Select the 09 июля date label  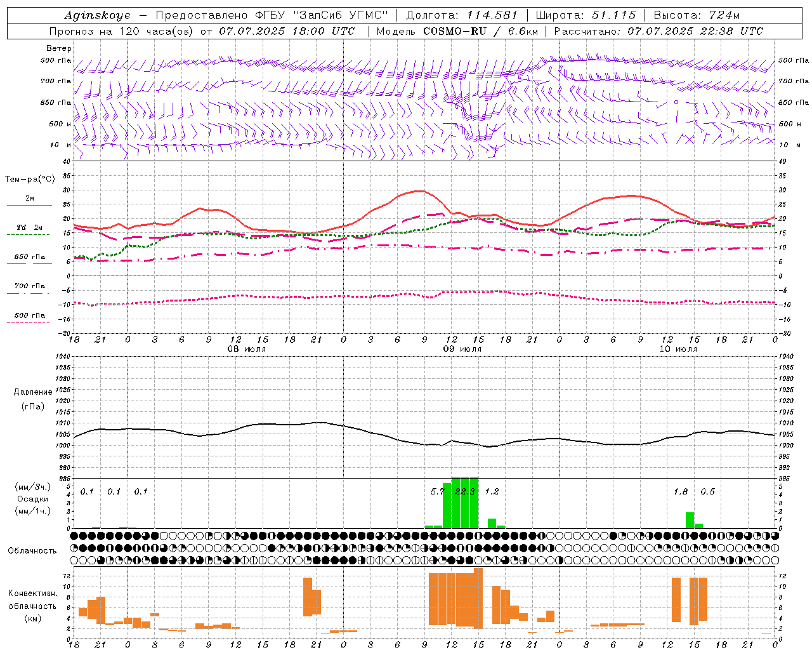coord(462,349)
